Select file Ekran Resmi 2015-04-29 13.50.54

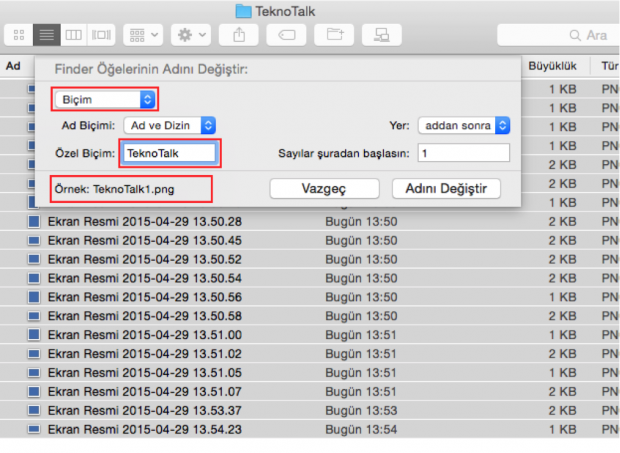(145, 279)
